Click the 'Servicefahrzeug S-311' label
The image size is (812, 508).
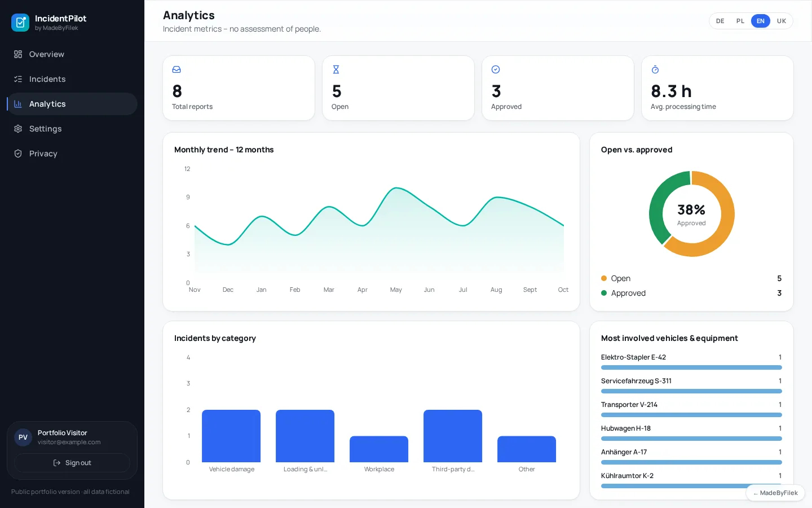(x=636, y=381)
